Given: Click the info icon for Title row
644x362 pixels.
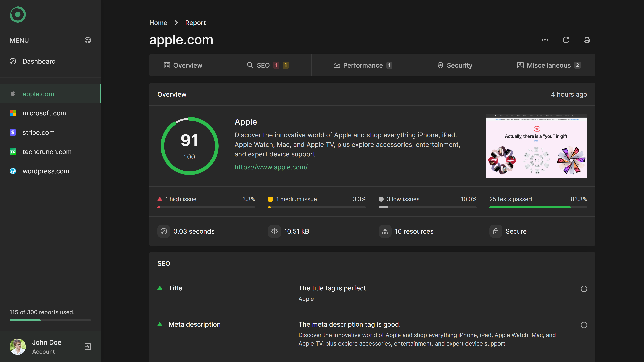Looking at the screenshot, I should (x=584, y=289).
